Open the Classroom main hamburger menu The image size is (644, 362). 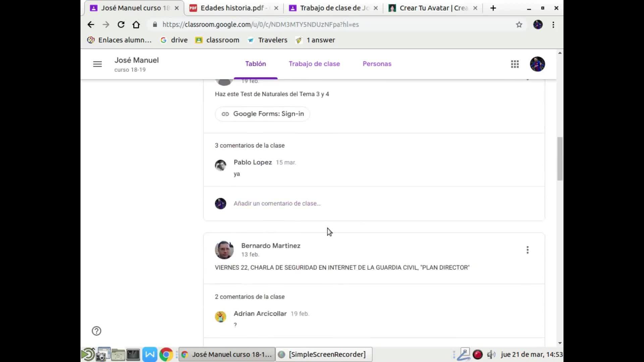click(x=97, y=64)
